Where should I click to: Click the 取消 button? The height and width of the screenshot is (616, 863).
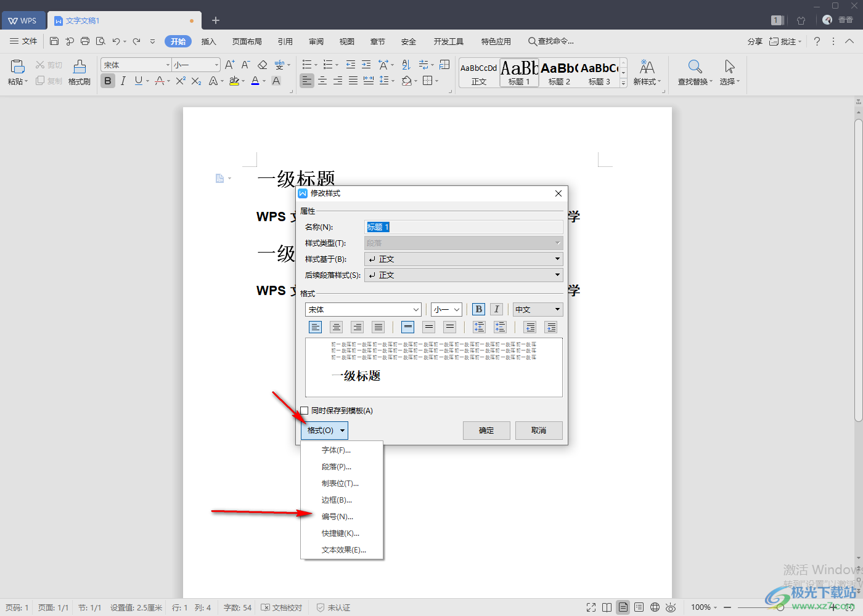pyautogui.click(x=539, y=430)
